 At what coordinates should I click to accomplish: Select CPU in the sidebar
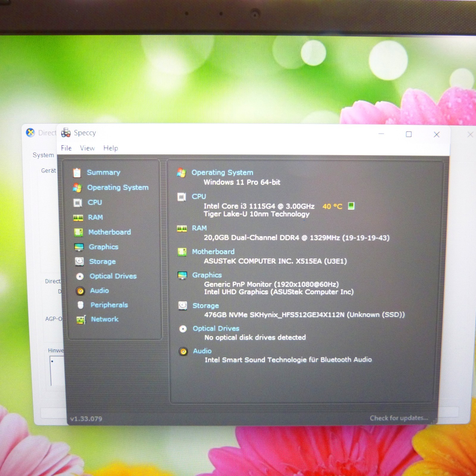click(95, 203)
